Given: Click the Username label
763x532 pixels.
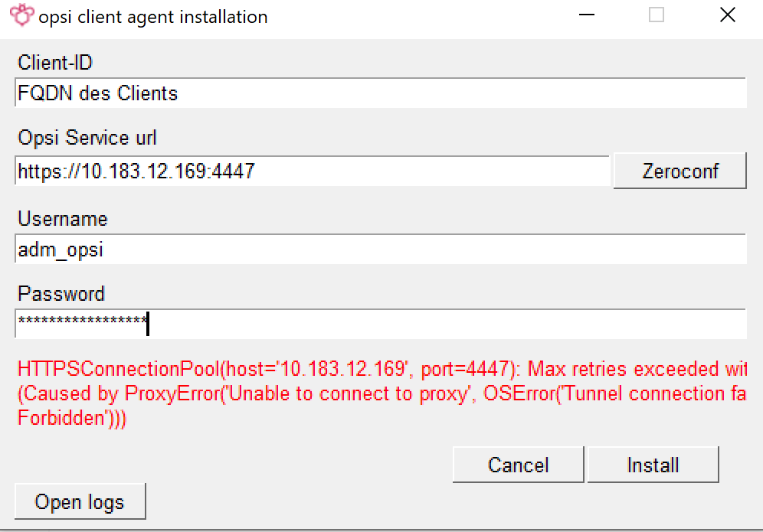Looking at the screenshot, I should (63, 219).
